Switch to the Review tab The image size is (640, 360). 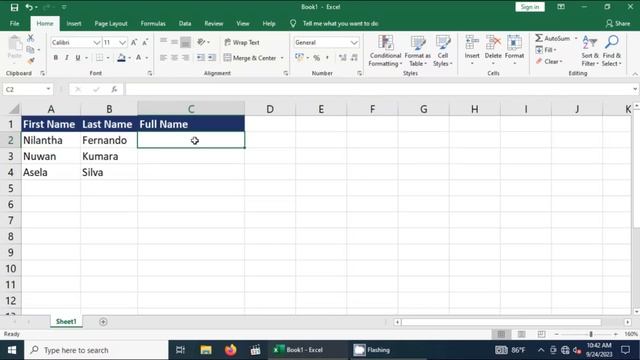coord(213,24)
